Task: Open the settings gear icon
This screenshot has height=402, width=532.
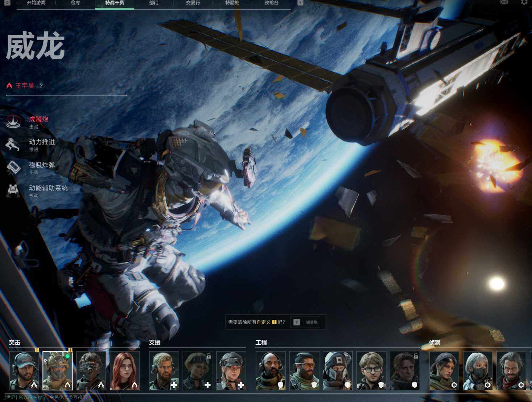Action: (524, 3)
